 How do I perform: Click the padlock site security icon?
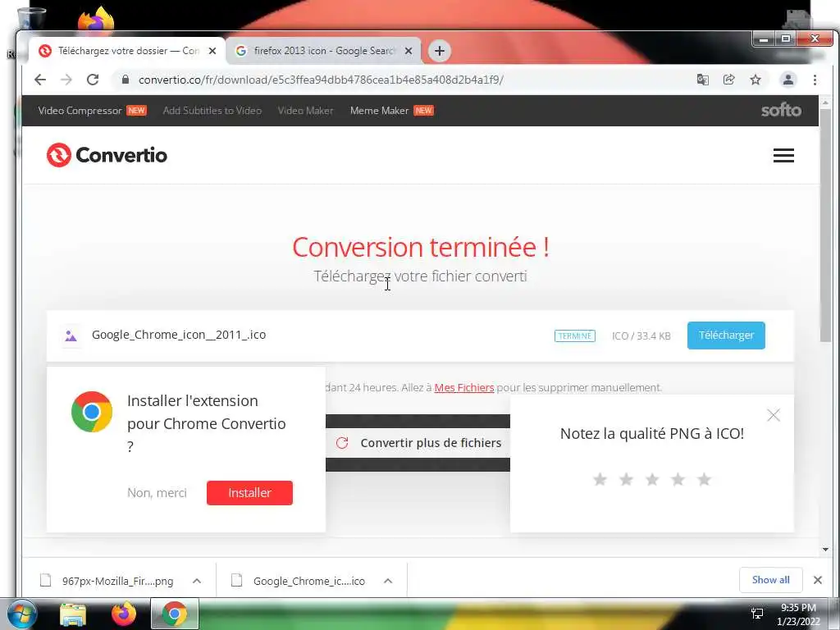tap(126, 80)
